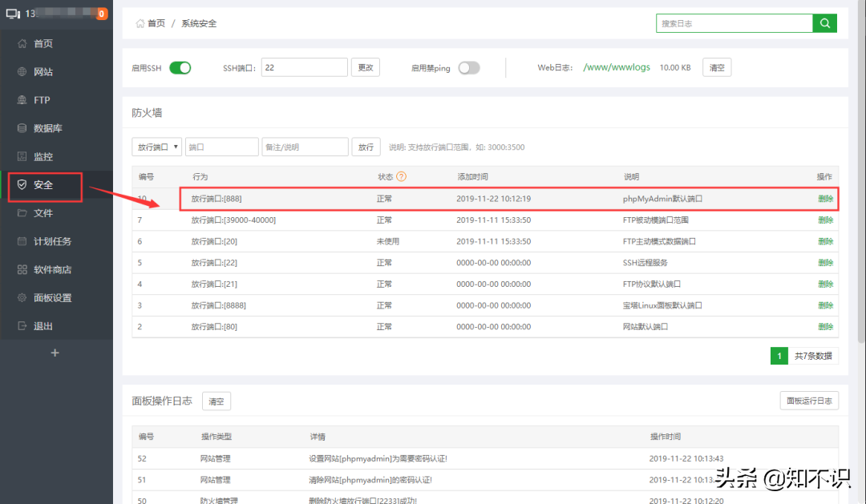Click the 面板设置 gear icon
Image resolution: width=866 pixels, height=504 pixels.
22,298
